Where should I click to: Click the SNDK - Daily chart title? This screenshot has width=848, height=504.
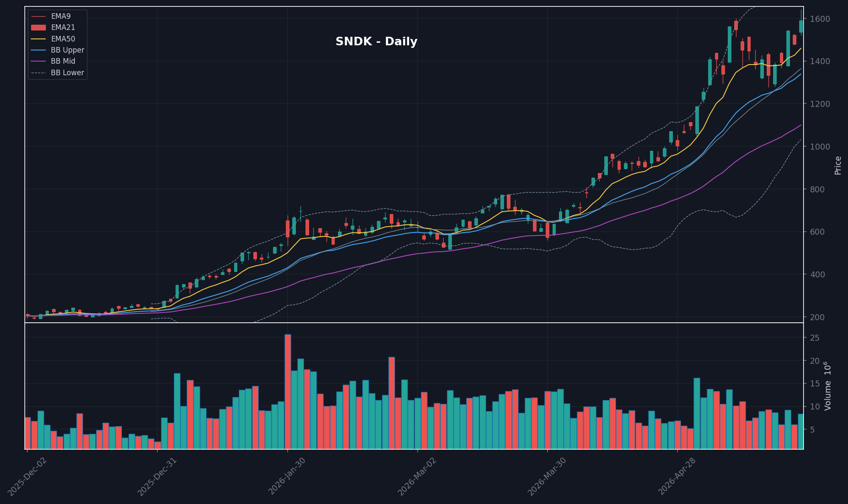376,41
